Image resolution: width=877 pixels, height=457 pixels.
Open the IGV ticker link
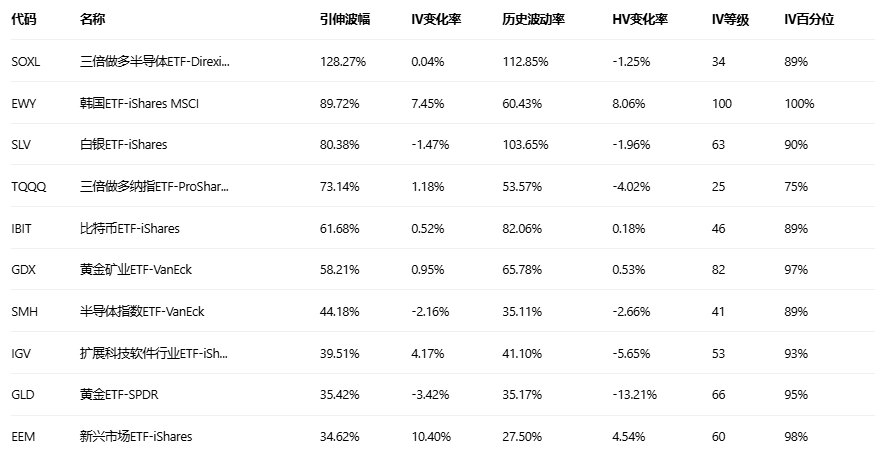21,353
